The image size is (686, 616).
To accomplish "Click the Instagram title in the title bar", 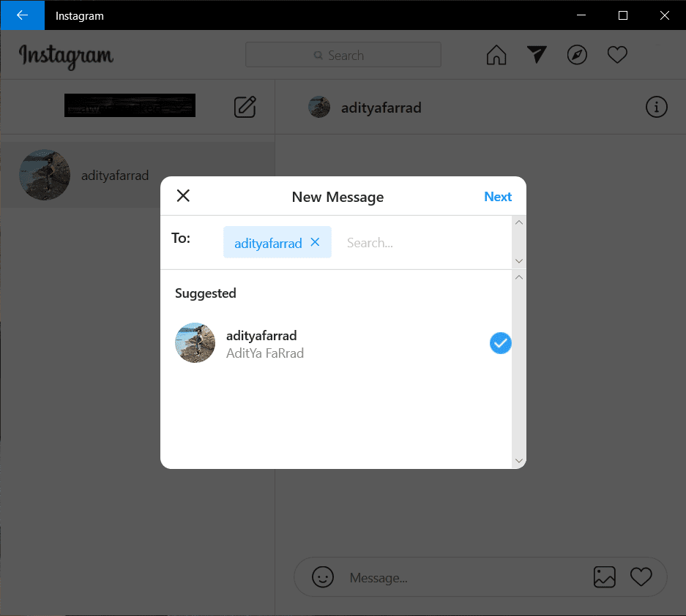I will pos(78,15).
